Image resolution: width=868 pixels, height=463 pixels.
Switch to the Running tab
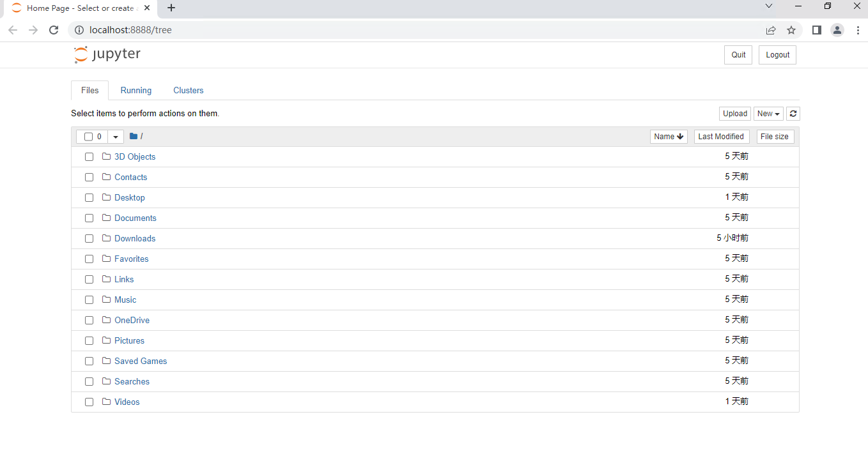pos(136,91)
